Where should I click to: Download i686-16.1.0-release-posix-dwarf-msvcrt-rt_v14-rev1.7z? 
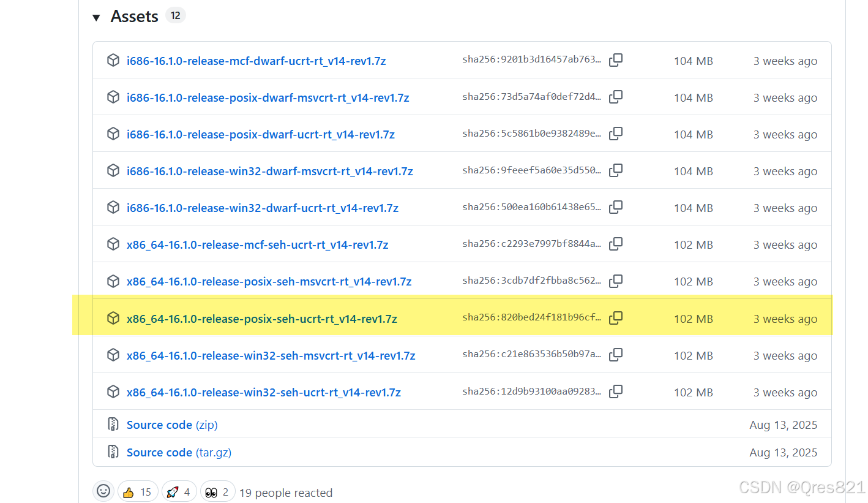tap(268, 97)
